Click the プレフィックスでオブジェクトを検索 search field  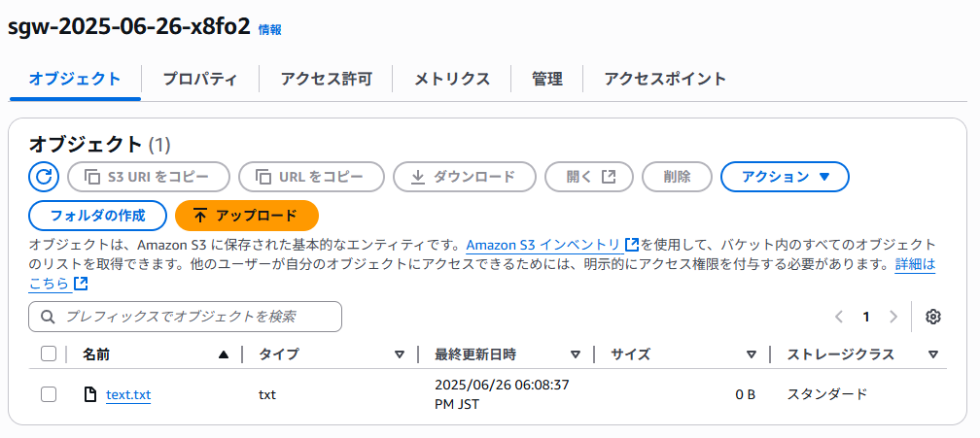click(185, 317)
